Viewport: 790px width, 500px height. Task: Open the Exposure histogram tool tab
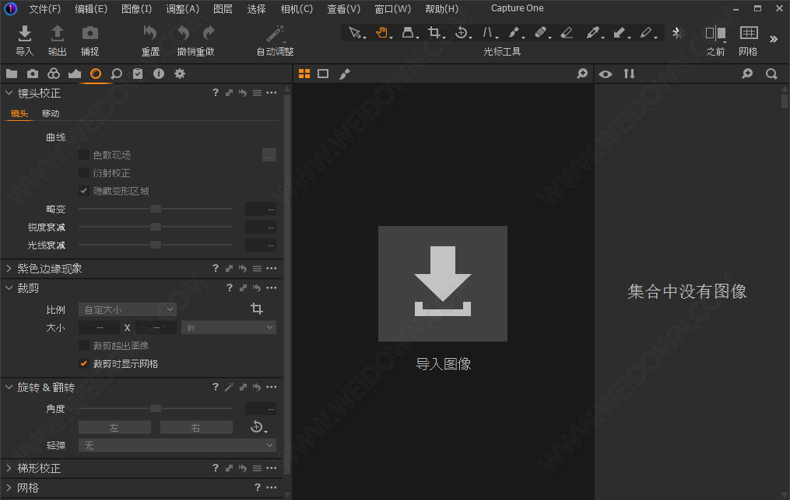(x=75, y=74)
